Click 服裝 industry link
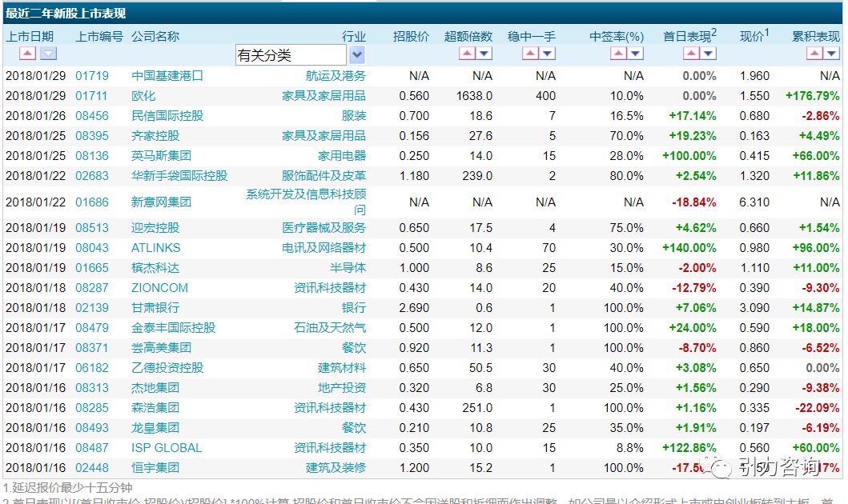The width and height of the screenshot is (848, 504). coord(354,116)
